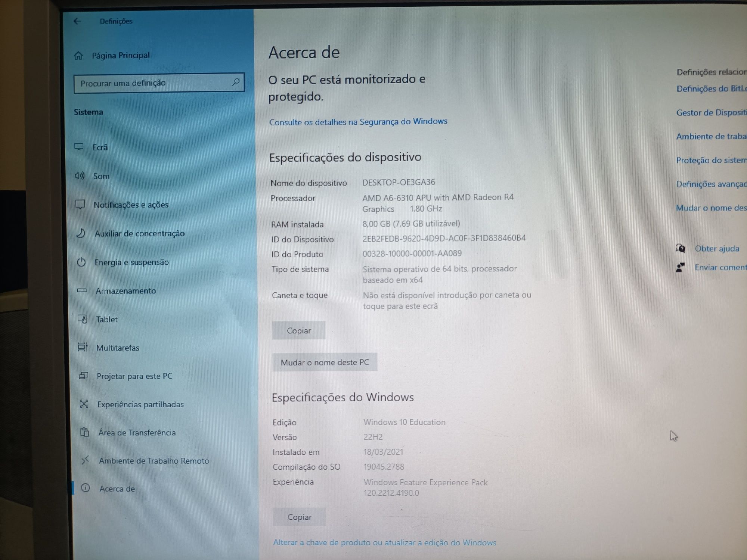Click the Auxiliar de concentração moon icon
This screenshot has width=747, height=560.
click(x=81, y=233)
